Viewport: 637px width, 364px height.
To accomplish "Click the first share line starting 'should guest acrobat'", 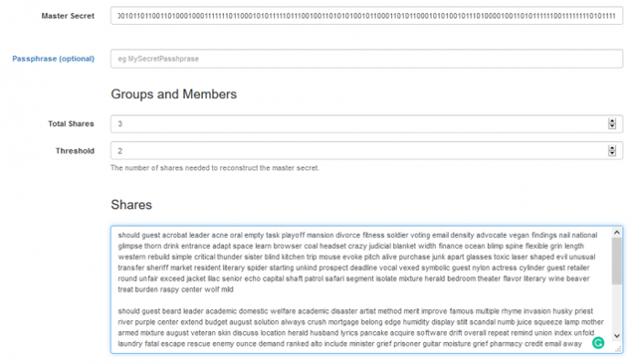I will pyautogui.click(x=357, y=235).
